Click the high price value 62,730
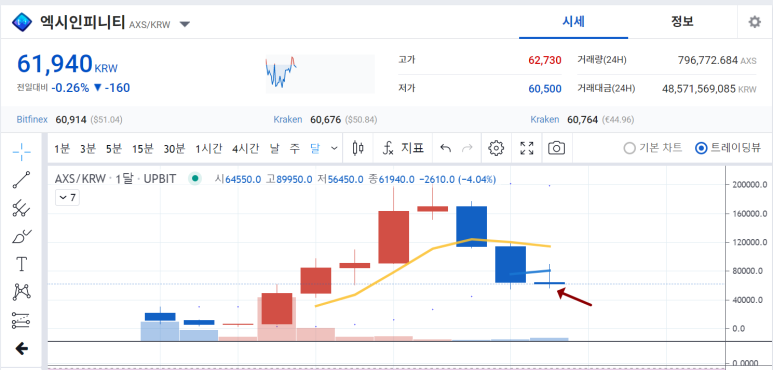 (544, 60)
